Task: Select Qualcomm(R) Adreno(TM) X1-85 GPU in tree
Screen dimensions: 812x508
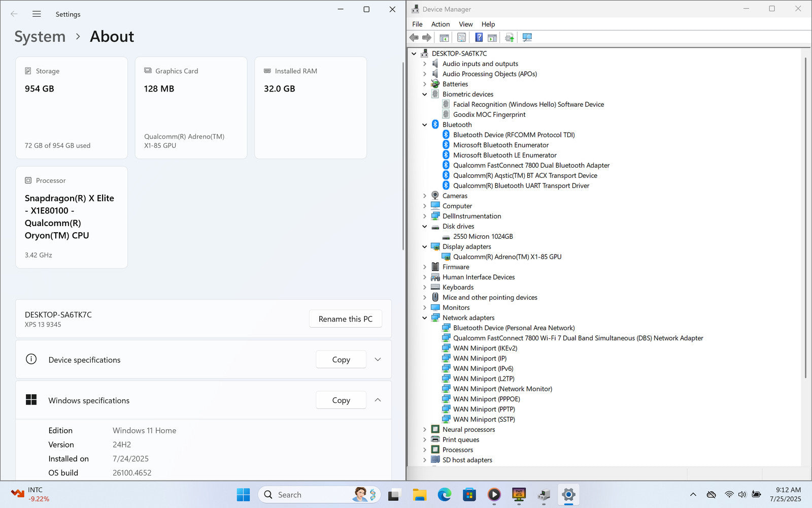Action: (x=507, y=257)
